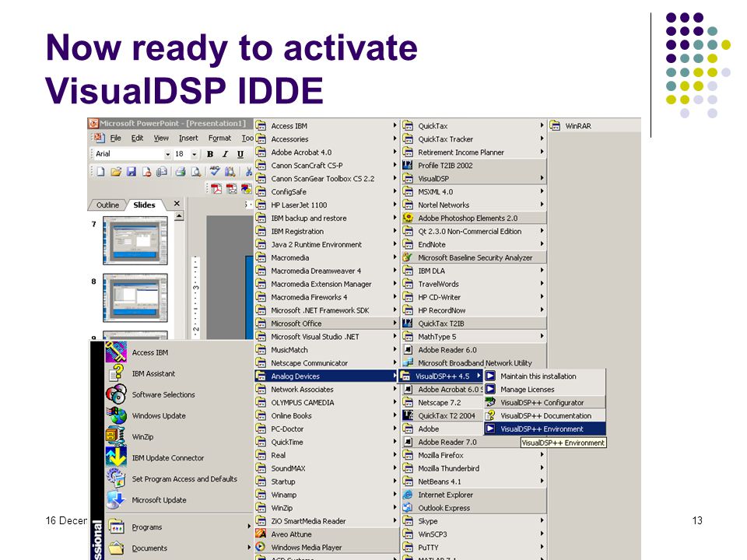Choose Manage Licenses
This screenshot has width=747, height=560.
click(545, 389)
